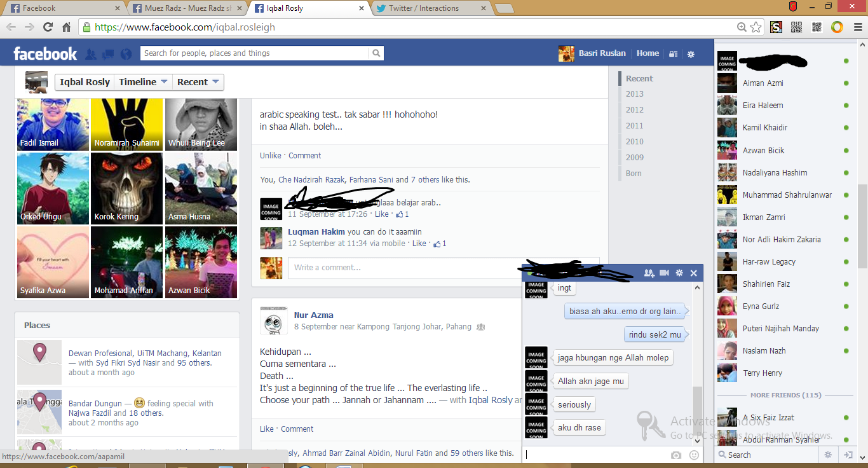Open chat window options gear
868x468 pixels.
tap(679, 273)
